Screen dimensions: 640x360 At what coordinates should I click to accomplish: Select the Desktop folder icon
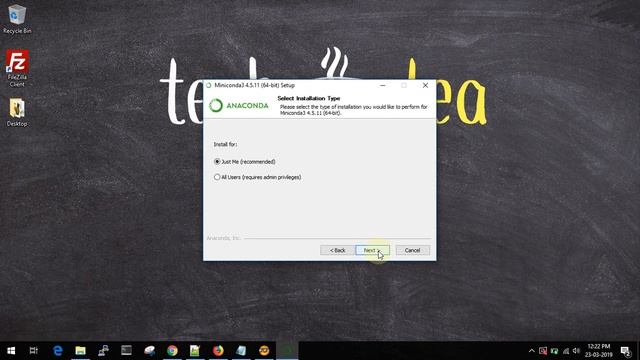(x=17, y=112)
